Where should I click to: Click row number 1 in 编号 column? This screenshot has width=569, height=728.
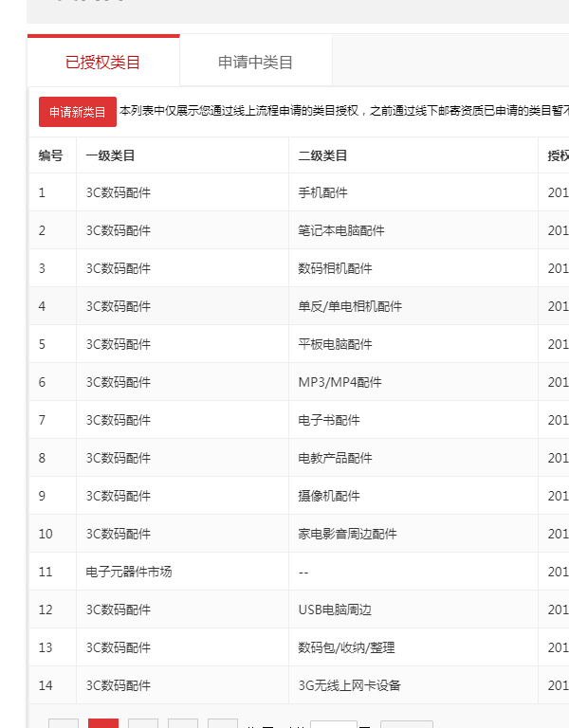point(43,192)
